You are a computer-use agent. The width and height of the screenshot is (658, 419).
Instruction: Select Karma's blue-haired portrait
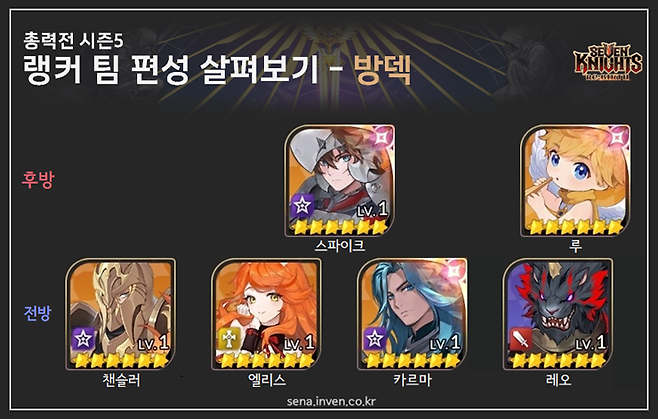(x=412, y=314)
